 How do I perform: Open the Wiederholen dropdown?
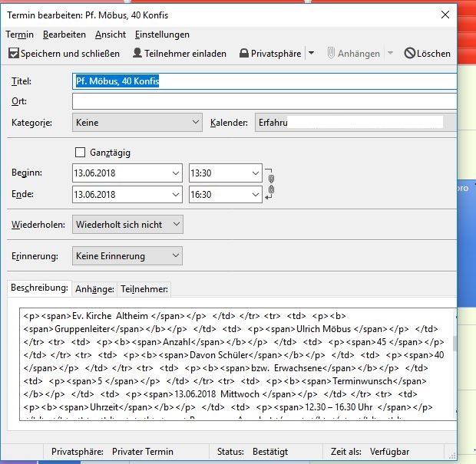[176, 224]
